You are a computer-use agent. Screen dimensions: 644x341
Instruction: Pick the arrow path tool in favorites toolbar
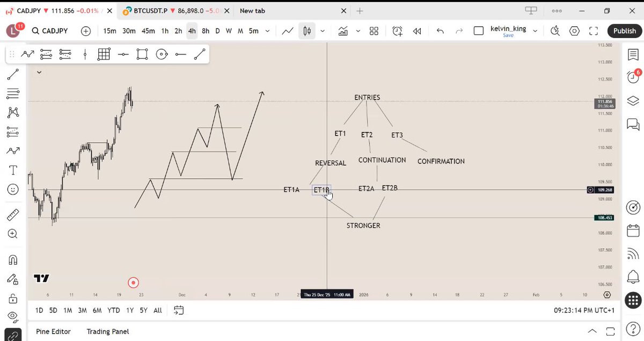[x=27, y=54]
